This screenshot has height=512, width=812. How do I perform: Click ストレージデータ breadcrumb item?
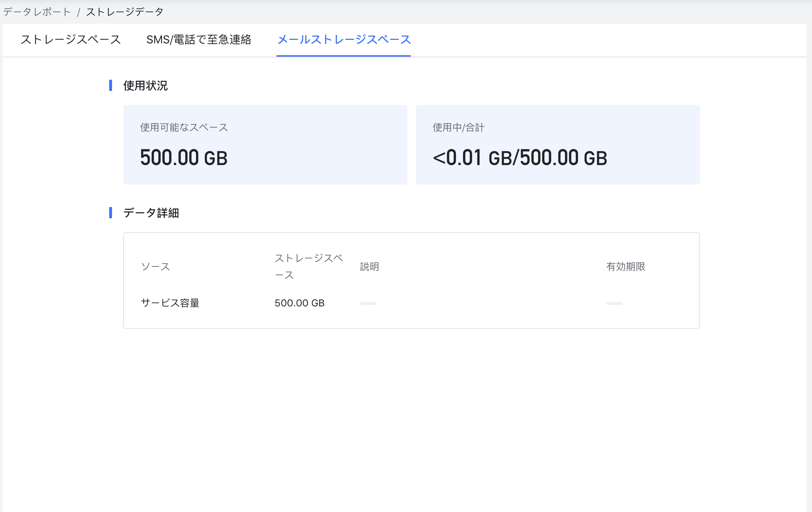[125, 12]
